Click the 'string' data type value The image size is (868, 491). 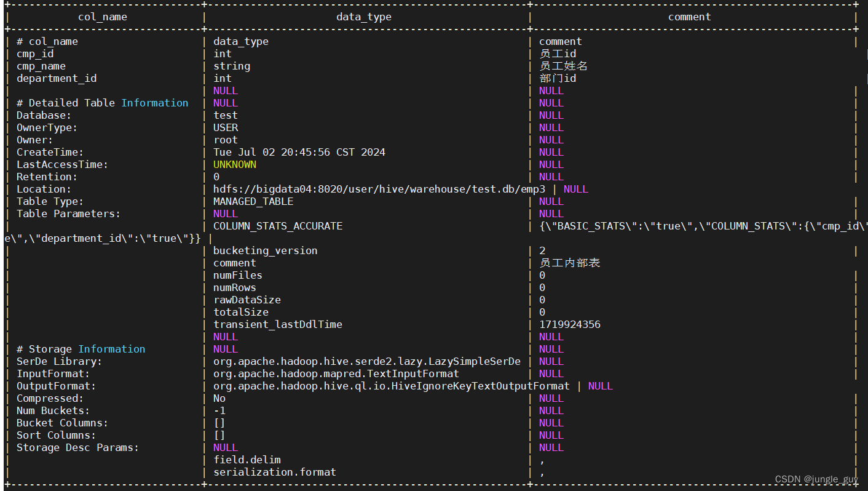[x=232, y=66]
